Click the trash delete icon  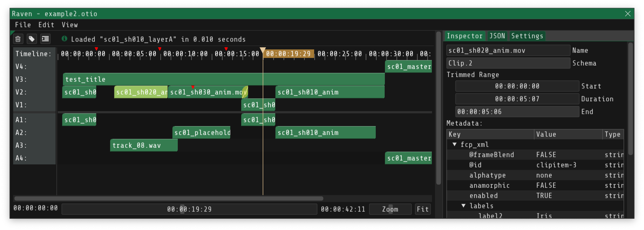[x=18, y=39]
